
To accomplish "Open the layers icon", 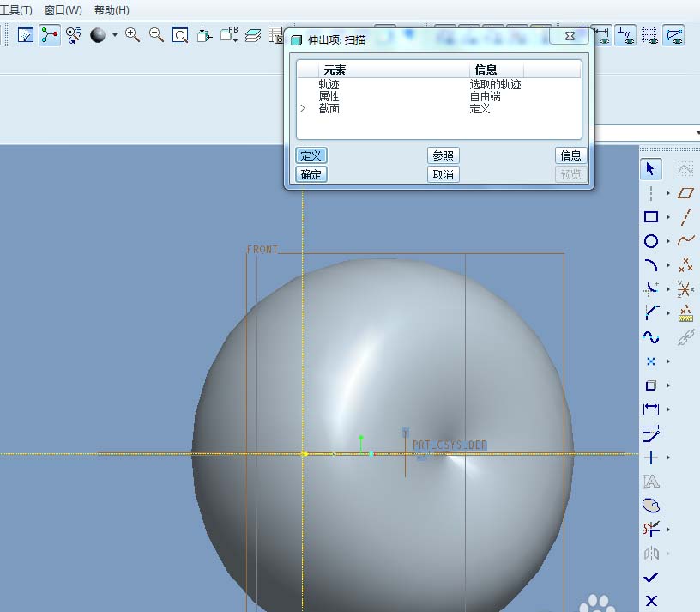I will coord(253,35).
